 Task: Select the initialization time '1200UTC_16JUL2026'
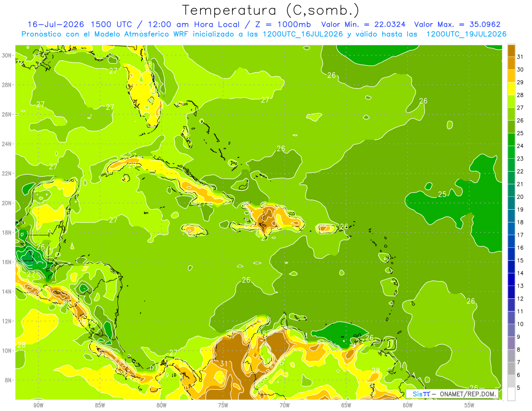tap(303, 34)
